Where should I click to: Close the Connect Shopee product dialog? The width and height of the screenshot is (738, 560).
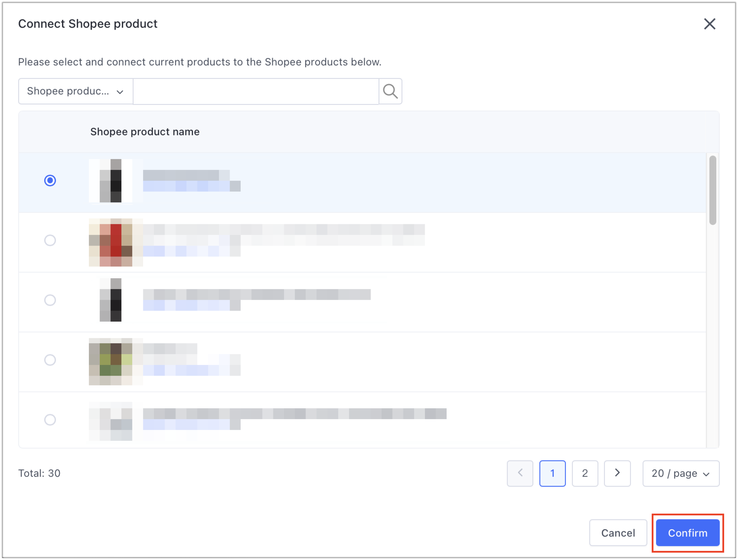tap(710, 24)
